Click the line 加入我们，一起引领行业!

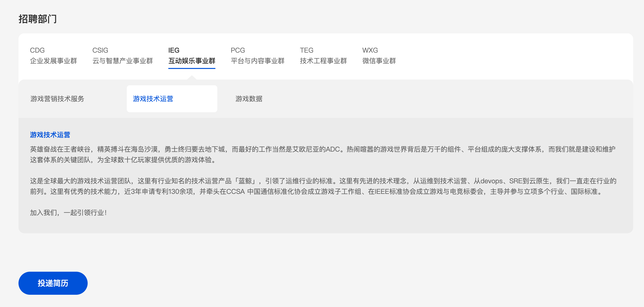69,213
